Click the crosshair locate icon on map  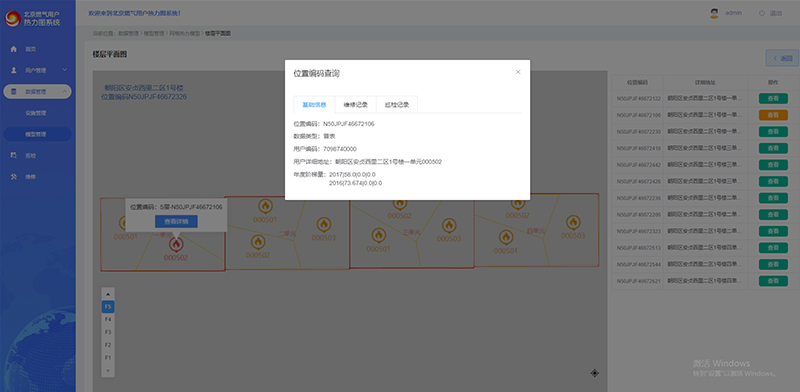[x=594, y=373]
